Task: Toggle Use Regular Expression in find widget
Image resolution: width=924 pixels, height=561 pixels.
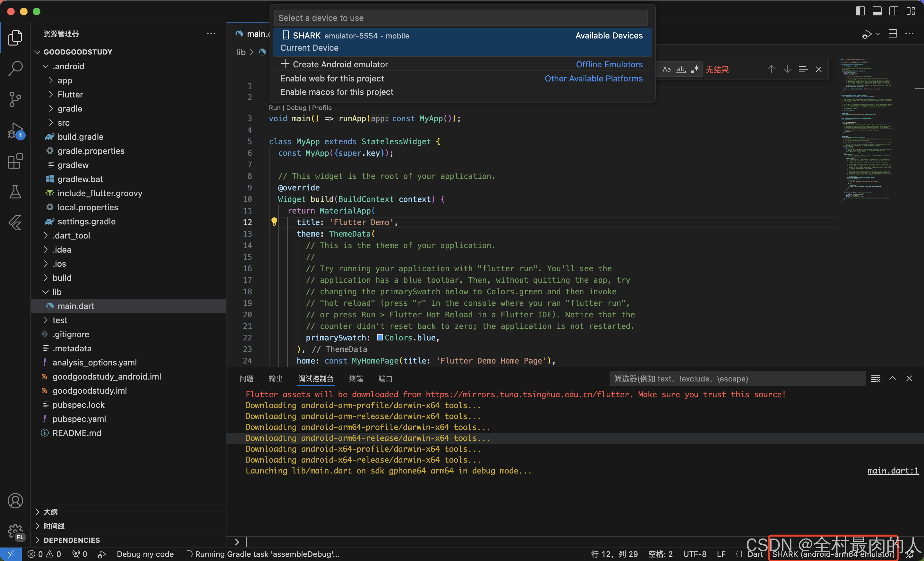Action: [695, 70]
